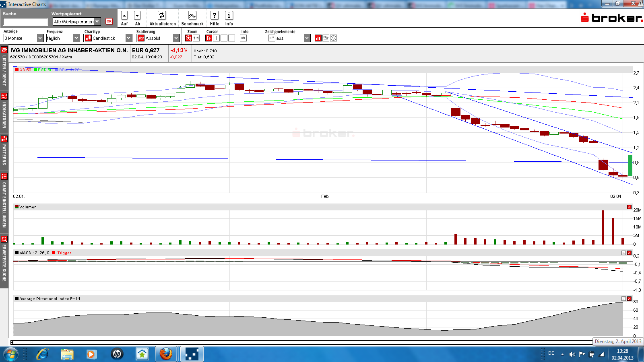Click the Info toolbar button
The height and width of the screenshot is (362, 644).
pyautogui.click(x=229, y=16)
